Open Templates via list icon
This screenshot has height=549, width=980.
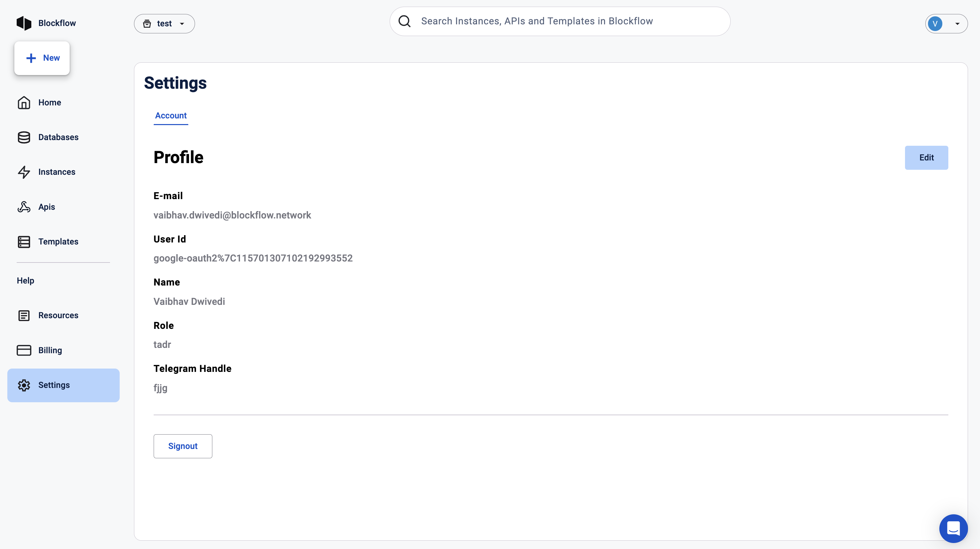coord(24,242)
